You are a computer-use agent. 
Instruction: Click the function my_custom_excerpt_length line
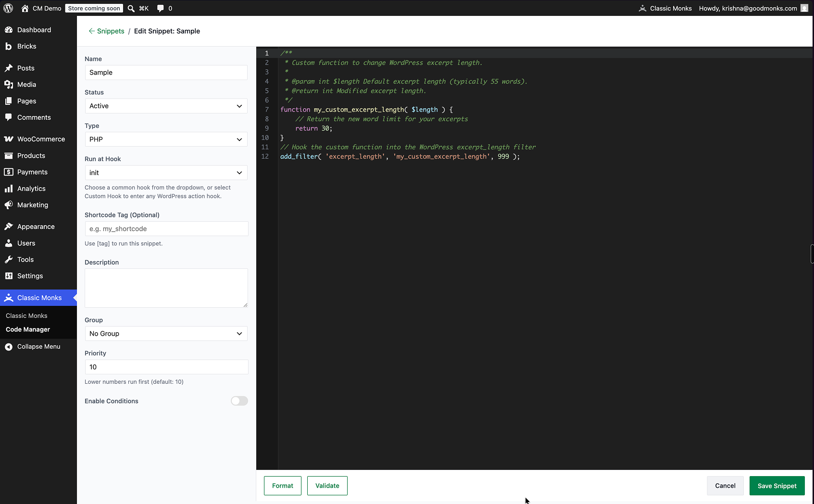(366, 110)
